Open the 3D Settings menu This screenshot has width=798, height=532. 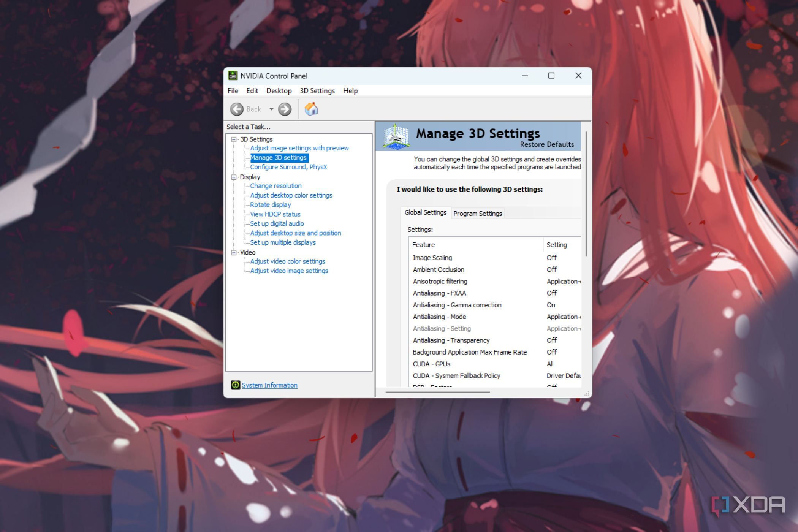(317, 91)
